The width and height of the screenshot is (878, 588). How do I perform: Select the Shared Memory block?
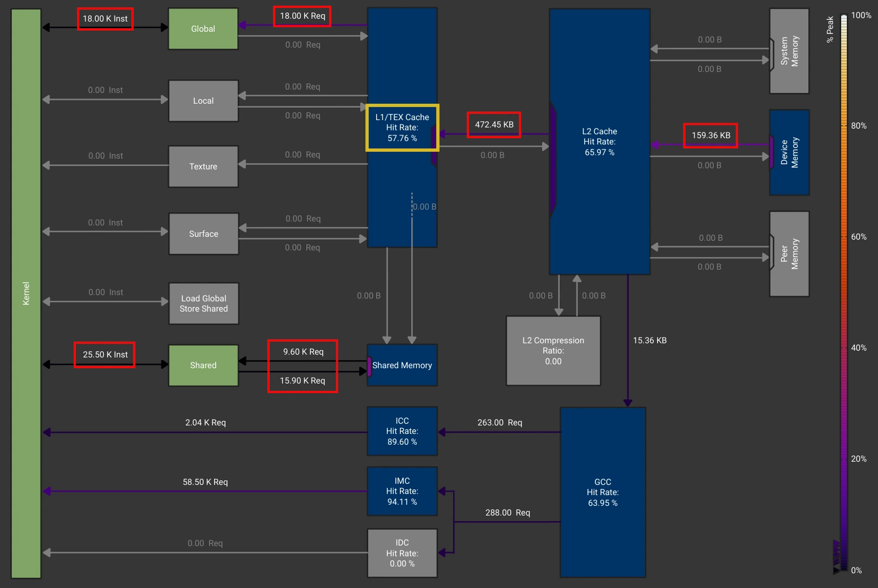pyautogui.click(x=402, y=365)
